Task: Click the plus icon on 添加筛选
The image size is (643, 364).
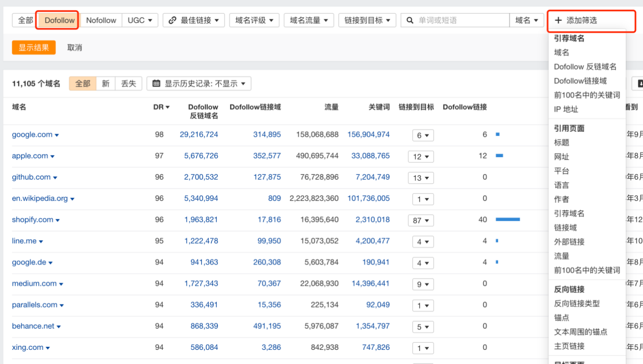Action: coord(558,21)
